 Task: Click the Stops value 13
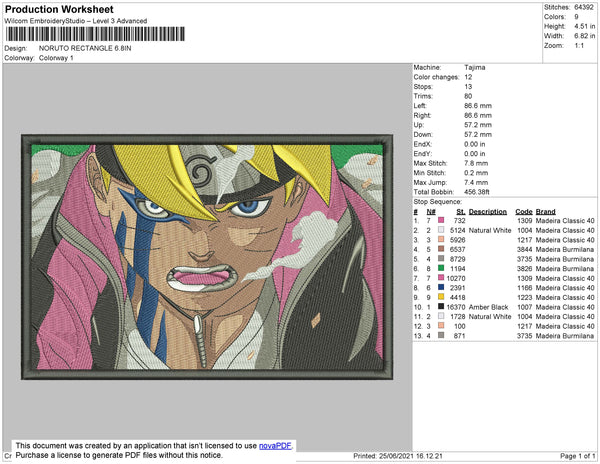(x=468, y=86)
